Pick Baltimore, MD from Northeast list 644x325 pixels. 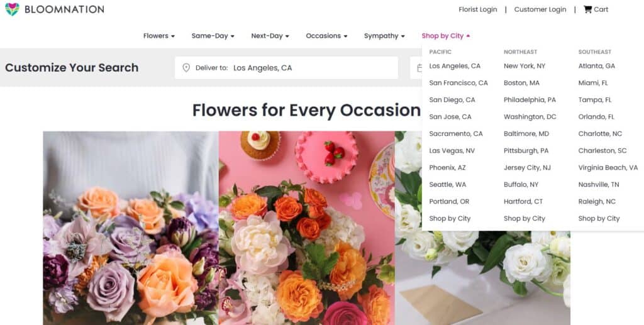click(526, 133)
